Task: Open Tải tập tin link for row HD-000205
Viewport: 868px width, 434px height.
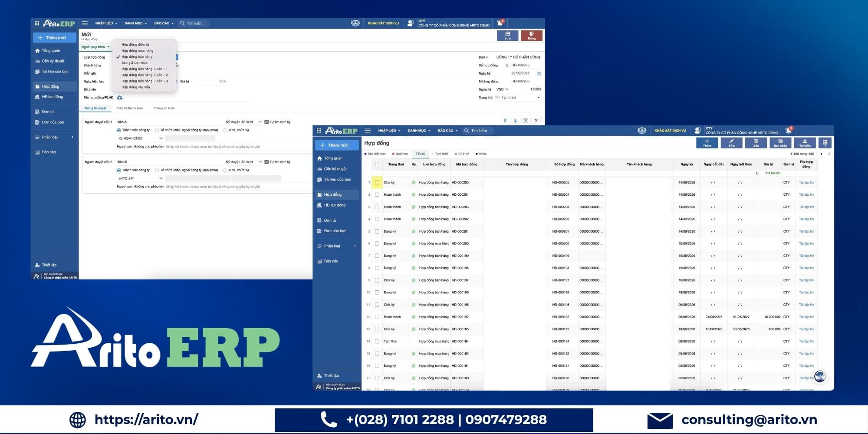Action: (x=806, y=183)
